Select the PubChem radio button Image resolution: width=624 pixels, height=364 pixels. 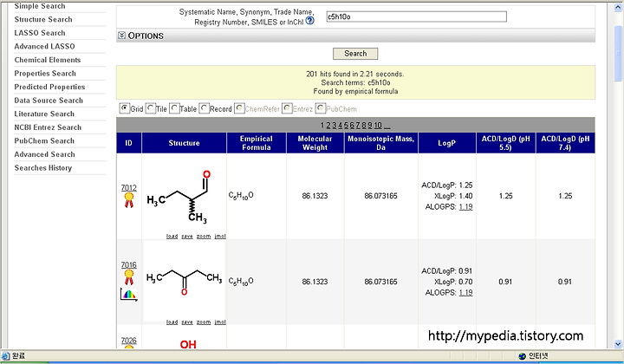[x=321, y=108]
